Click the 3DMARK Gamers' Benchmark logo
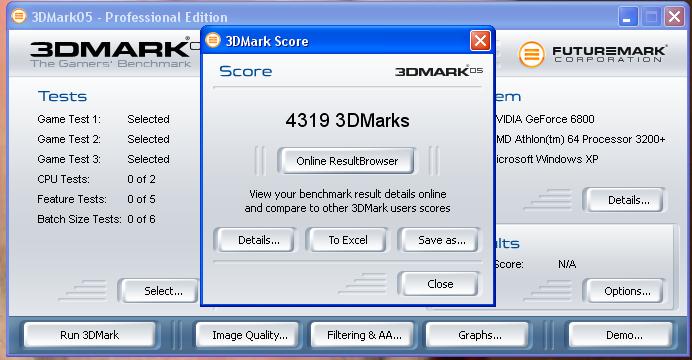Image resolution: width=692 pixels, height=360 pixels. coord(116,53)
